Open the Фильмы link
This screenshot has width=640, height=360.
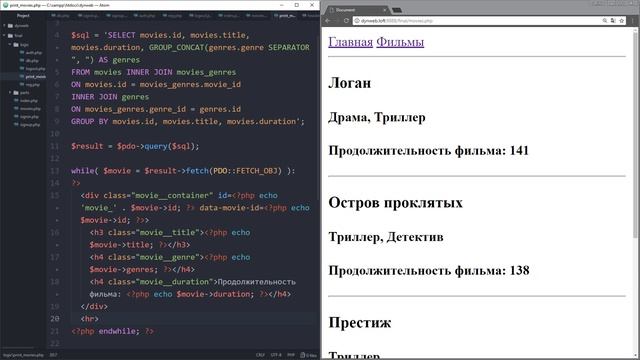point(400,42)
